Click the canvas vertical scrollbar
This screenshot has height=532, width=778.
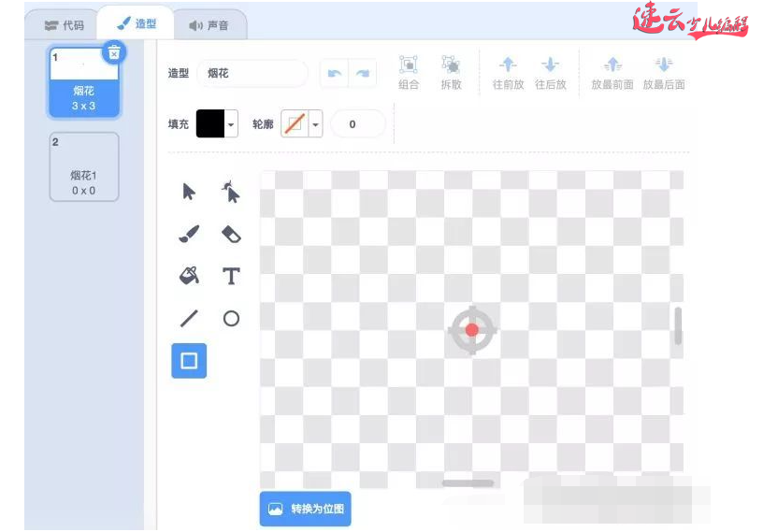coord(678,326)
